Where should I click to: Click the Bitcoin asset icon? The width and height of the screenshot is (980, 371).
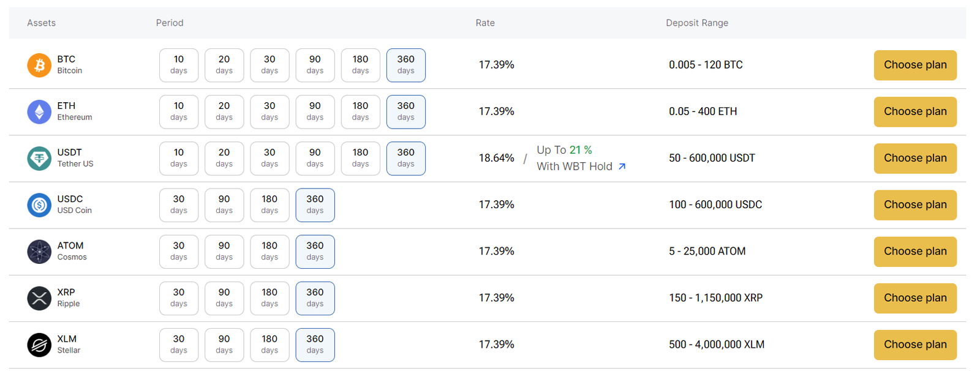click(39, 65)
